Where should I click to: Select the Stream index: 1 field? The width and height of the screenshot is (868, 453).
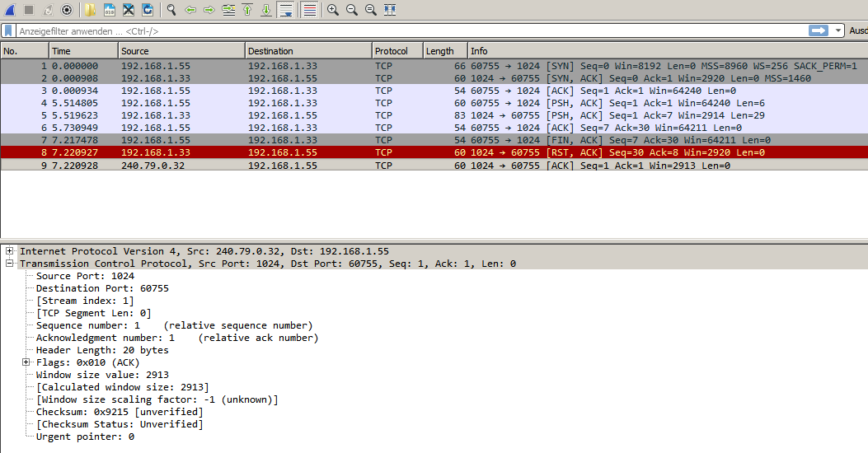tap(85, 301)
